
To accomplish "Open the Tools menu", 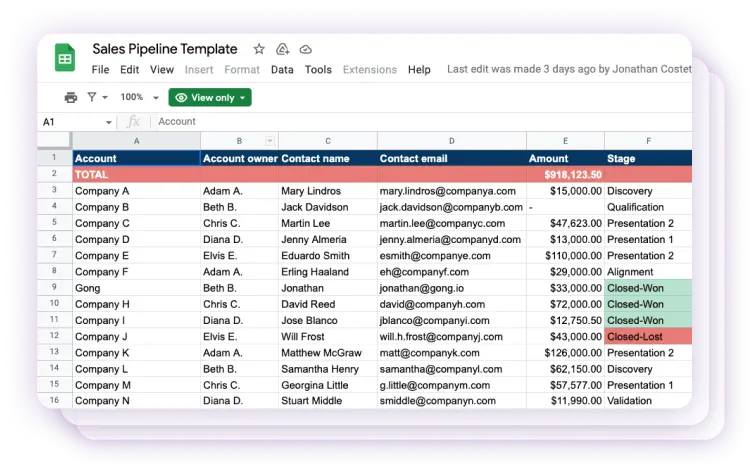I will [318, 70].
